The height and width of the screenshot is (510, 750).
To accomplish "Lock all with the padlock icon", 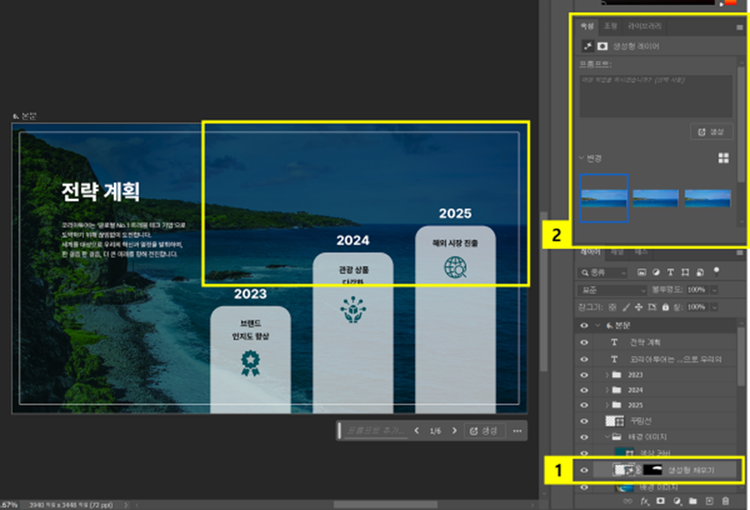I will click(x=665, y=307).
